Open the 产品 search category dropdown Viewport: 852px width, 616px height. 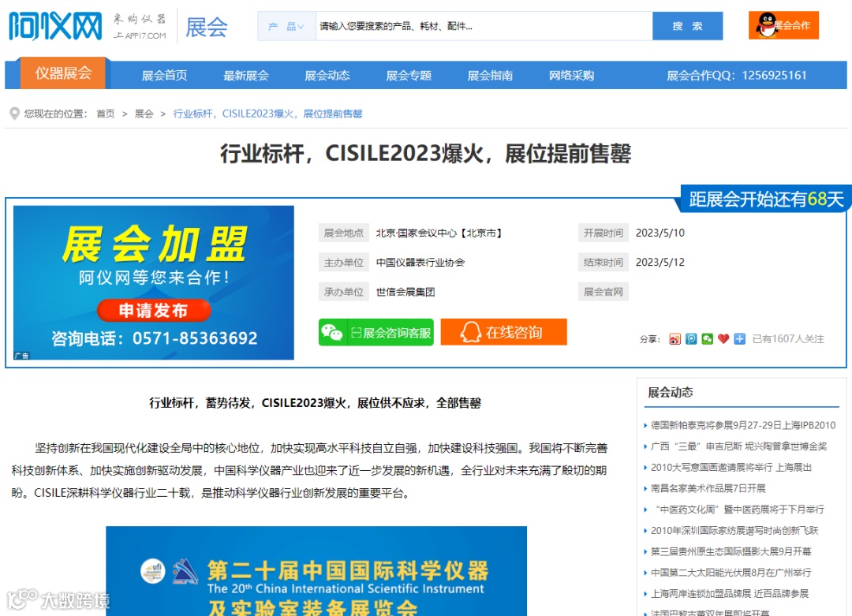point(286,26)
